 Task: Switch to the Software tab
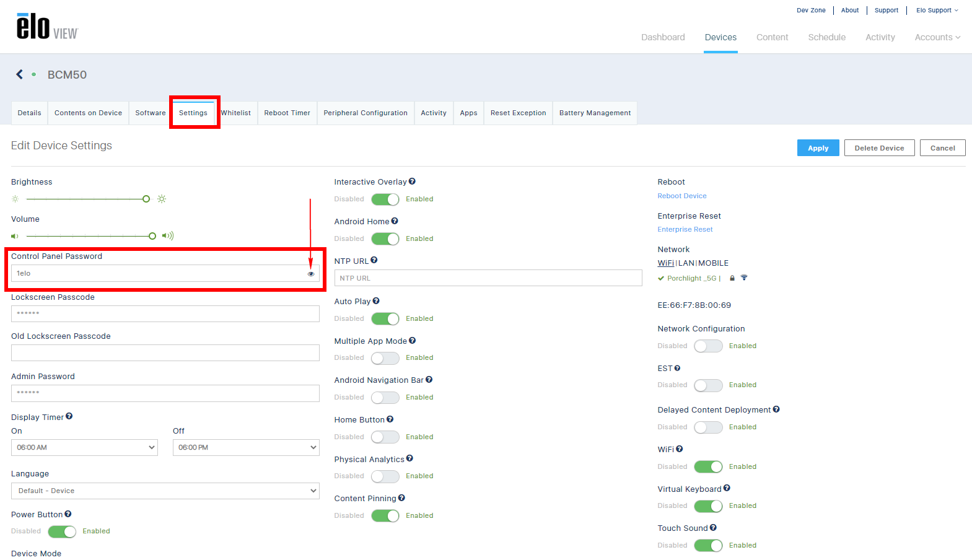(x=151, y=113)
